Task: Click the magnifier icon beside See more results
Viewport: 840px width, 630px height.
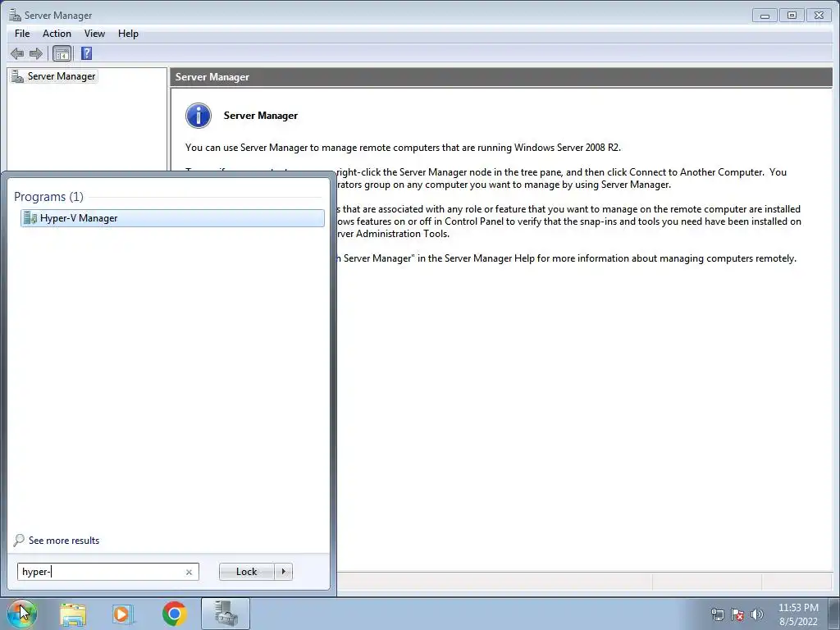Action: pyautogui.click(x=19, y=540)
